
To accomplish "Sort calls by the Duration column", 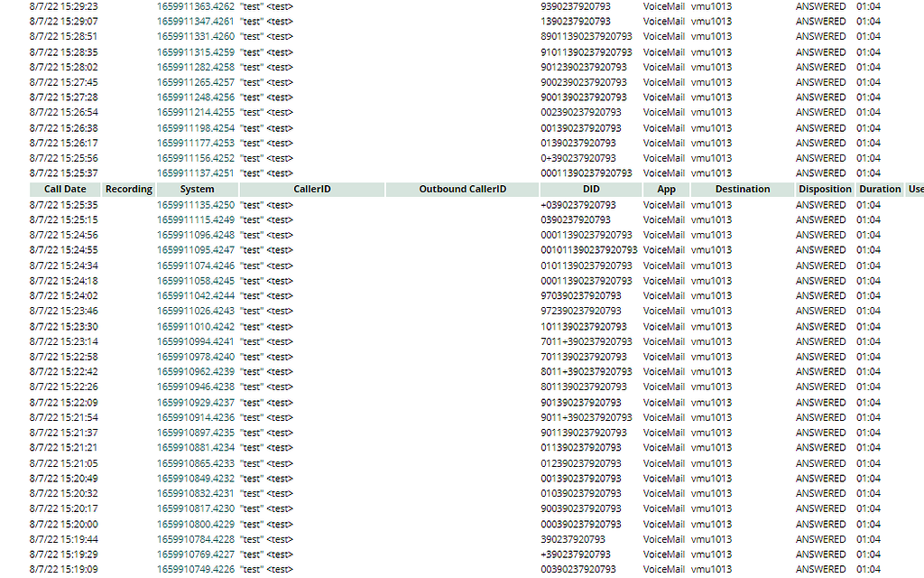I will (x=880, y=189).
